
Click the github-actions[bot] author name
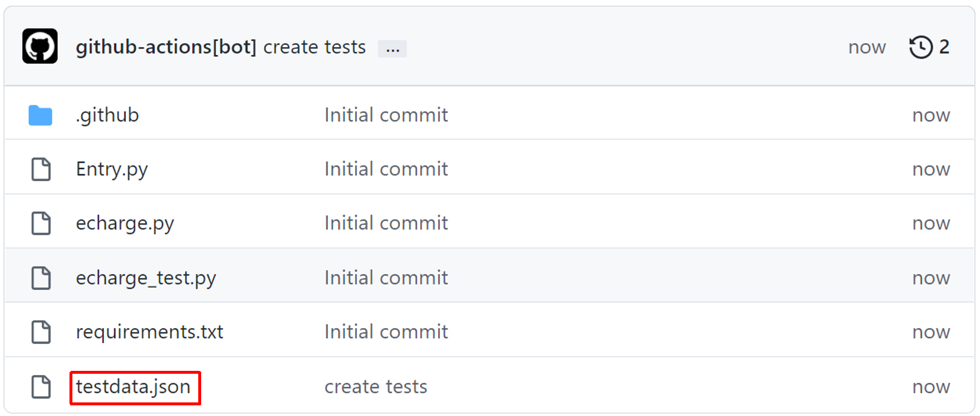(166, 47)
